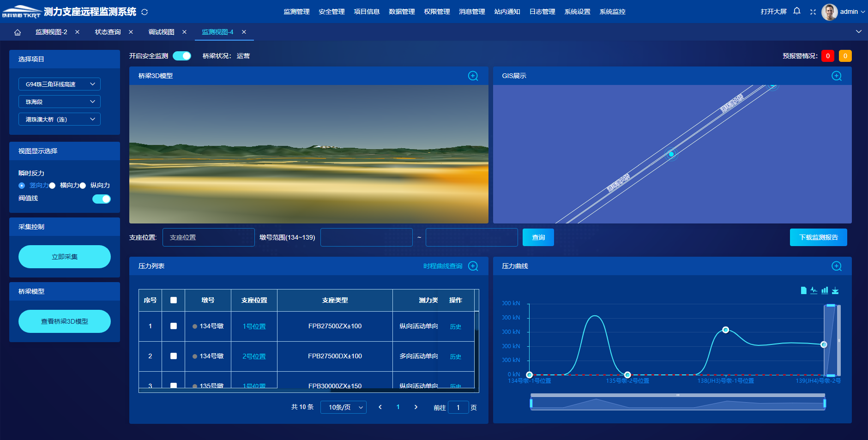Image resolution: width=868 pixels, height=440 pixels.
Task: Switch pressure chart to bar chart view
Action: point(825,290)
